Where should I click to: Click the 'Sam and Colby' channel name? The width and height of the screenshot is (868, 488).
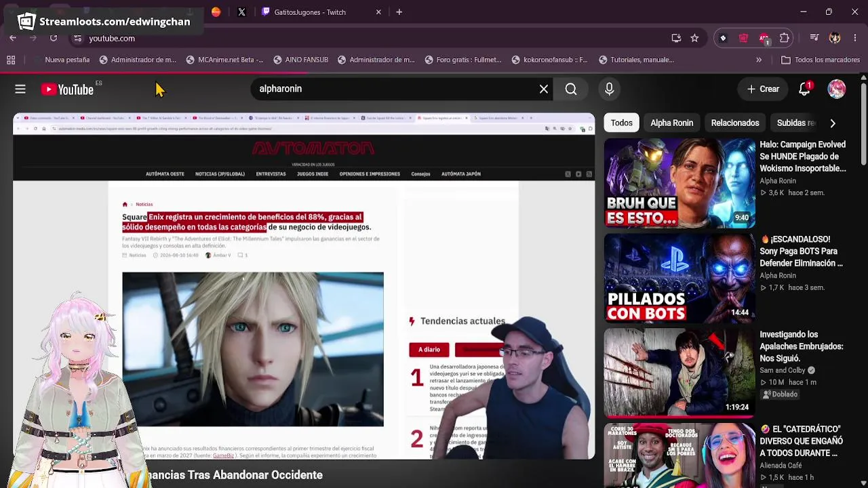click(782, 371)
